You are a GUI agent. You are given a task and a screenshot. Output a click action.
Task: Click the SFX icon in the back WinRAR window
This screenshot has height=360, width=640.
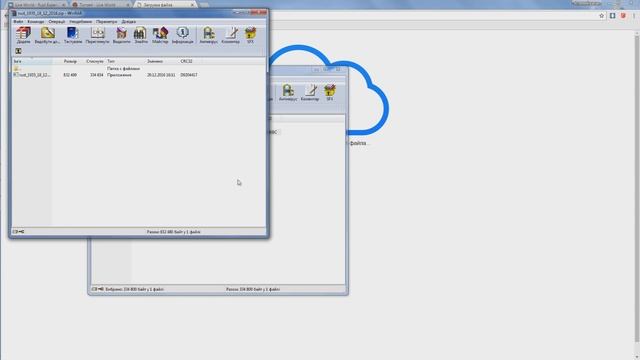[329, 93]
